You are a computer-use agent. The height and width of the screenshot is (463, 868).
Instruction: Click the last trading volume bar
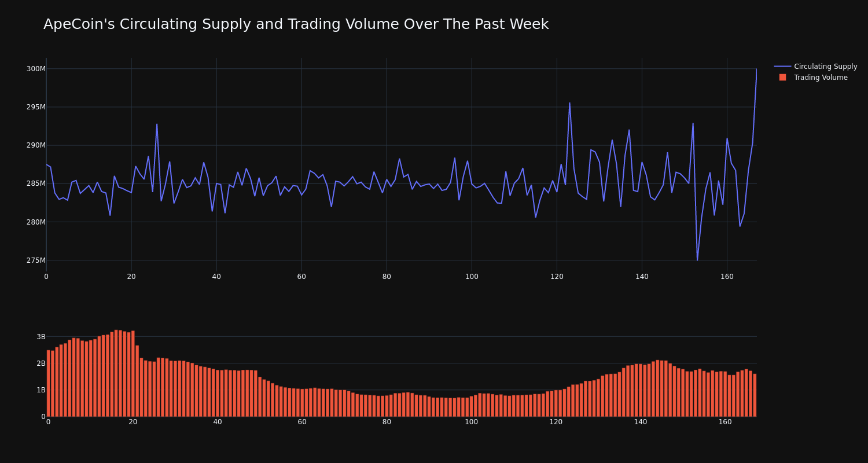point(755,395)
